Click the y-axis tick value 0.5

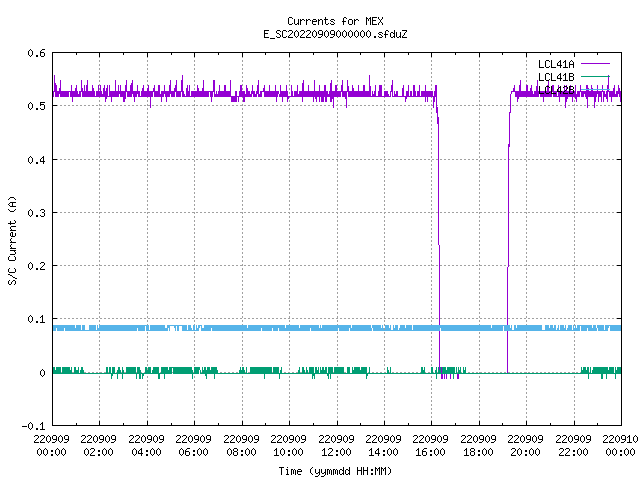(x=36, y=106)
